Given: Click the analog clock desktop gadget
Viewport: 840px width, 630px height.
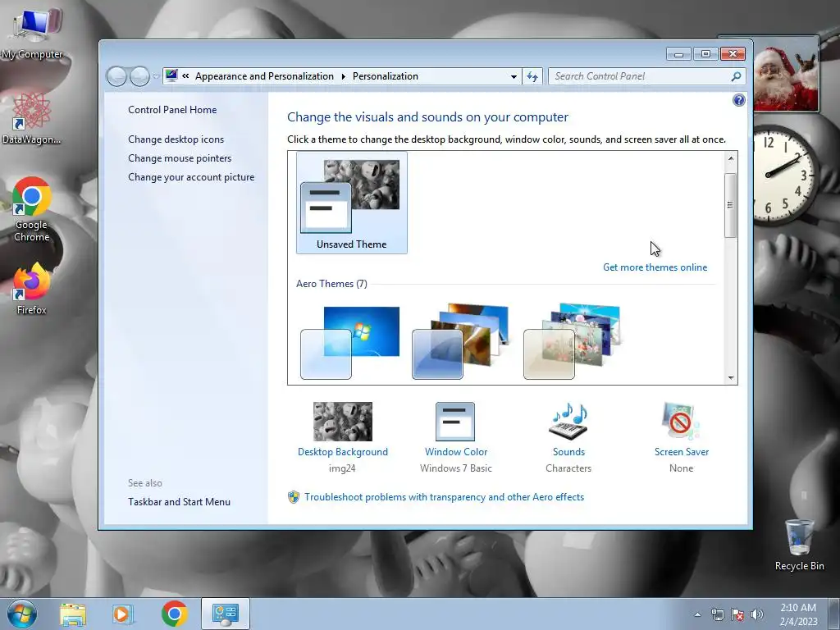Looking at the screenshot, I should click(784, 175).
